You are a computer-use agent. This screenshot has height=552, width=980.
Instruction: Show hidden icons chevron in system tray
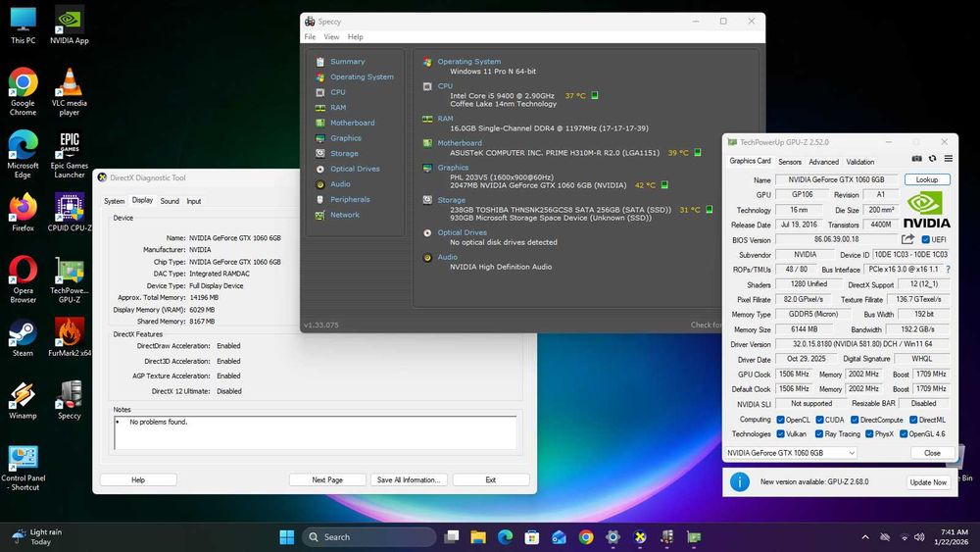pos(865,537)
